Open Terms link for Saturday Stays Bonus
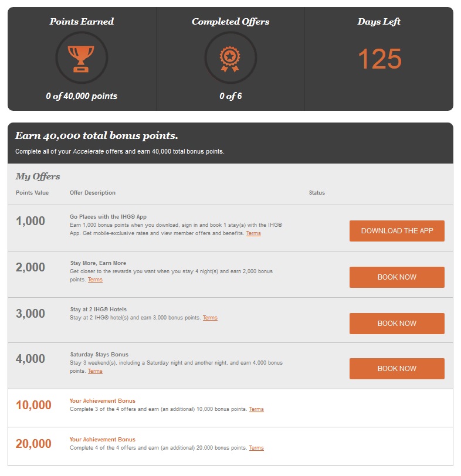461x476 pixels. pos(95,371)
